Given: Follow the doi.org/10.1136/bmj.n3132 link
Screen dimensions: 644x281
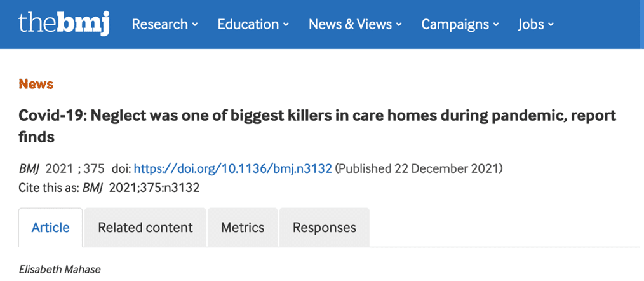Looking at the screenshot, I should click(x=233, y=169).
